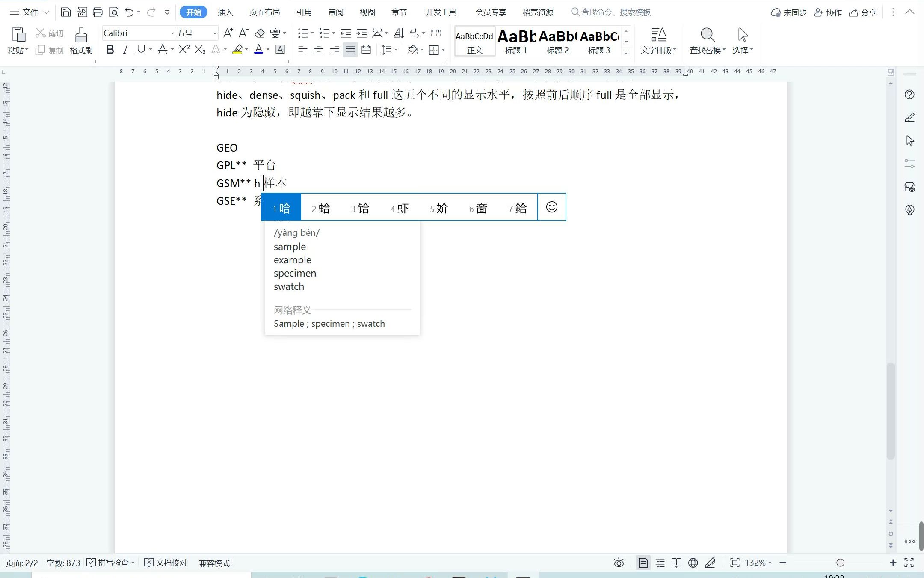The height and width of the screenshot is (578, 924).
Task: Click the character border icon
Action: point(280,50)
